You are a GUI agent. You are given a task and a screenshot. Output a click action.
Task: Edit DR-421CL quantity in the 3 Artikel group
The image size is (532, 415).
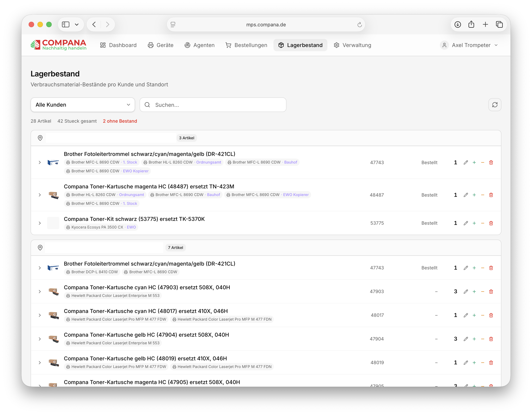465,162
